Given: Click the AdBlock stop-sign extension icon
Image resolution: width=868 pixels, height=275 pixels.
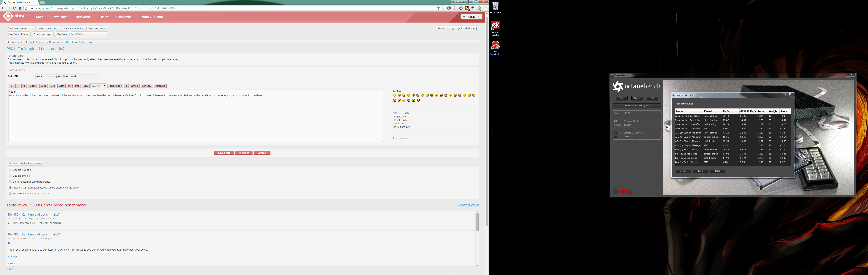Looking at the screenshot, I should 449,8.
